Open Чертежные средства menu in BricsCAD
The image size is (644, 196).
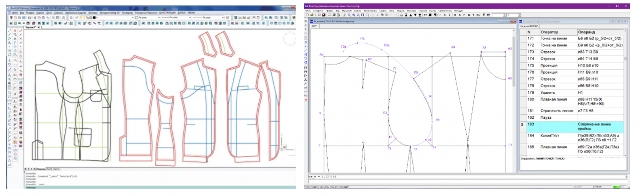tap(76, 13)
